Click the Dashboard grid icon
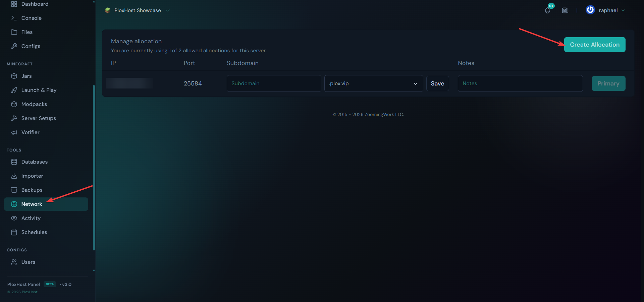The height and width of the screenshot is (302, 644). (x=14, y=4)
